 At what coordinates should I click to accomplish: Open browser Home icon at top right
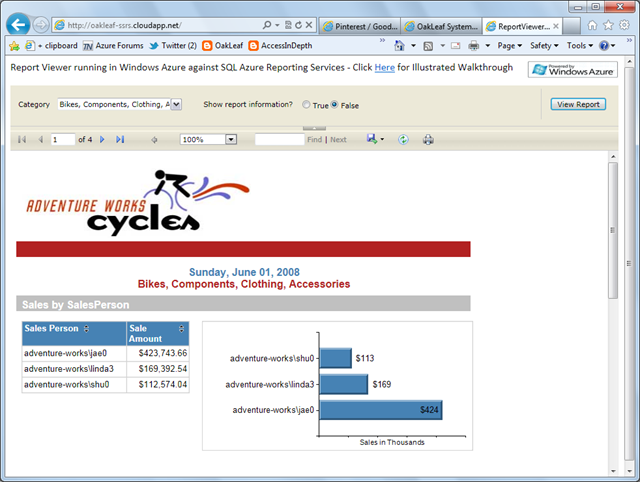click(592, 25)
